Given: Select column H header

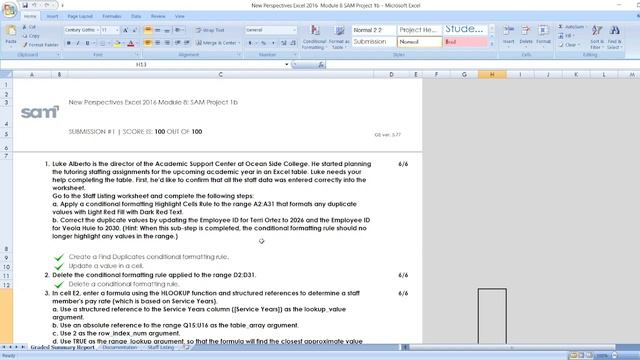Looking at the screenshot, I should 492,74.
